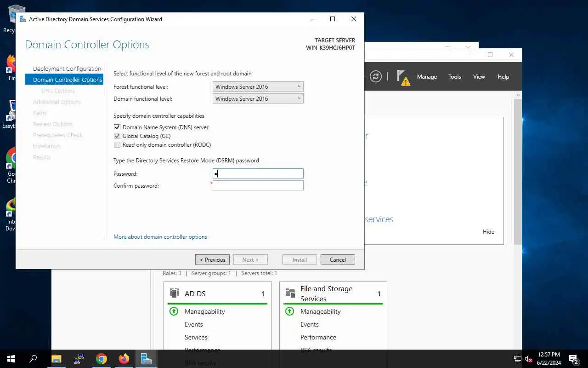The height and width of the screenshot is (368, 588).
Task: Open the Windows Start menu
Action: coord(11,359)
